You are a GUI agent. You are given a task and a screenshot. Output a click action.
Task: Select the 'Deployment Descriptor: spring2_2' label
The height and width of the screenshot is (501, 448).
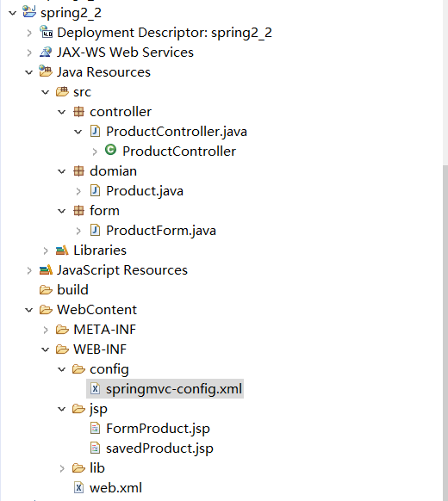(x=165, y=33)
